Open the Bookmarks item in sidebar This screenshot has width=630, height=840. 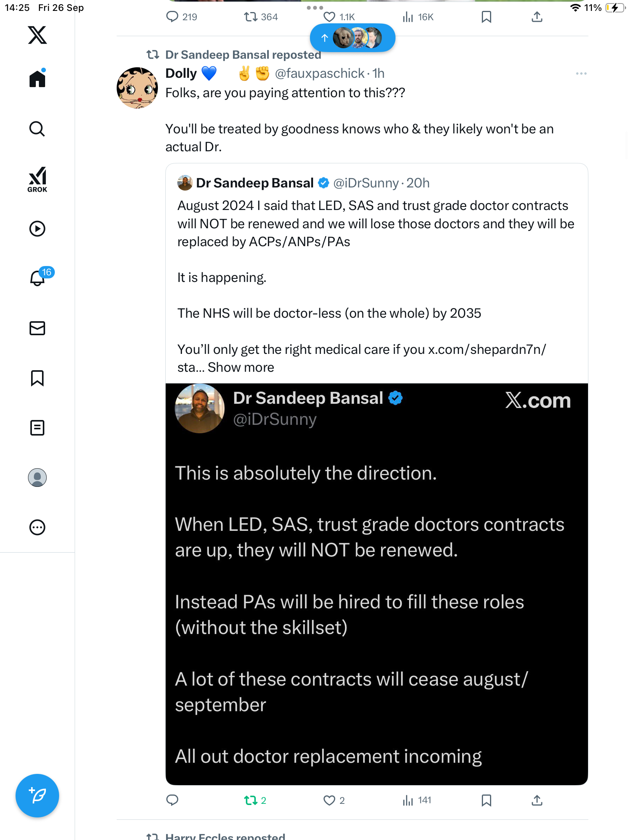click(37, 378)
